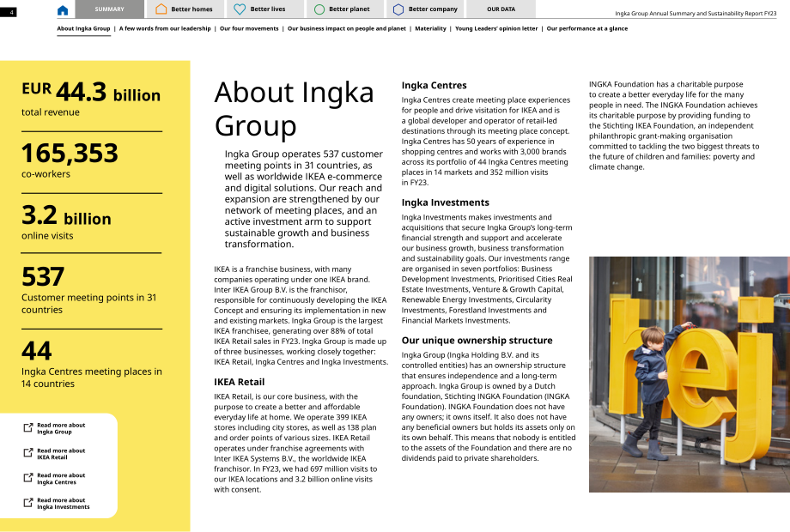790x532 pixels.
Task: Switch to the Better homes tab
Action: (185, 9)
